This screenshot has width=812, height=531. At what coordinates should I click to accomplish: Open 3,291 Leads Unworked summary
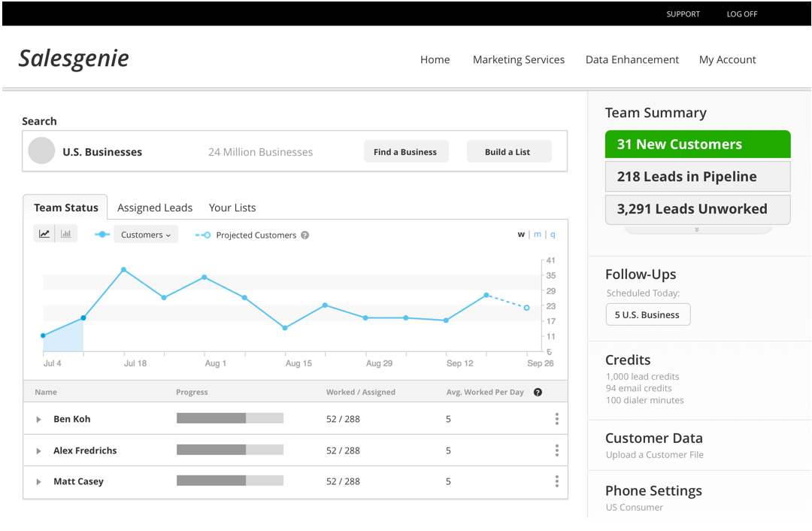[x=698, y=209]
